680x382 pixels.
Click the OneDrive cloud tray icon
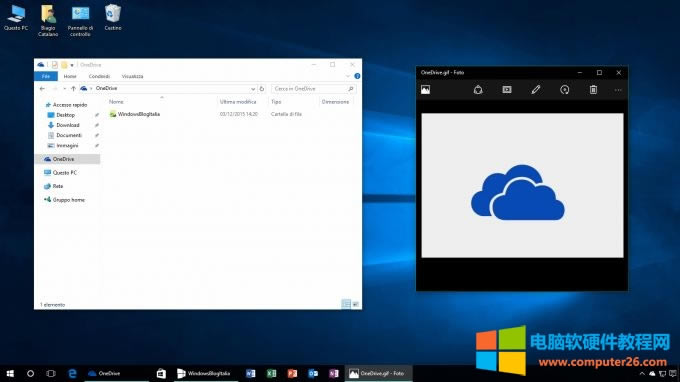tap(652, 373)
